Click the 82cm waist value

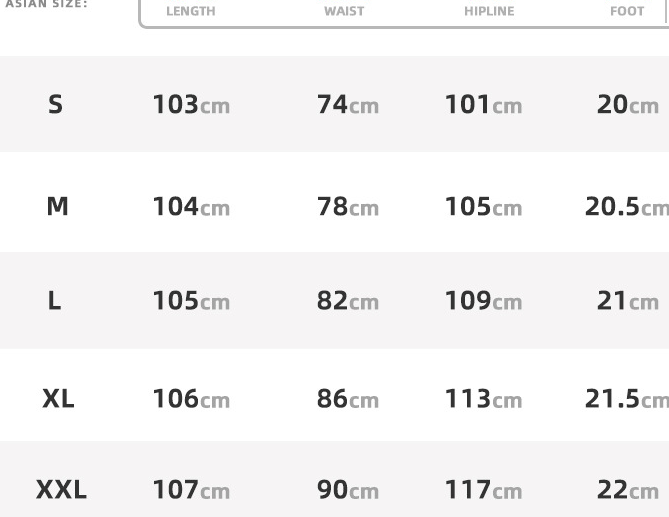tap(348, 301)
